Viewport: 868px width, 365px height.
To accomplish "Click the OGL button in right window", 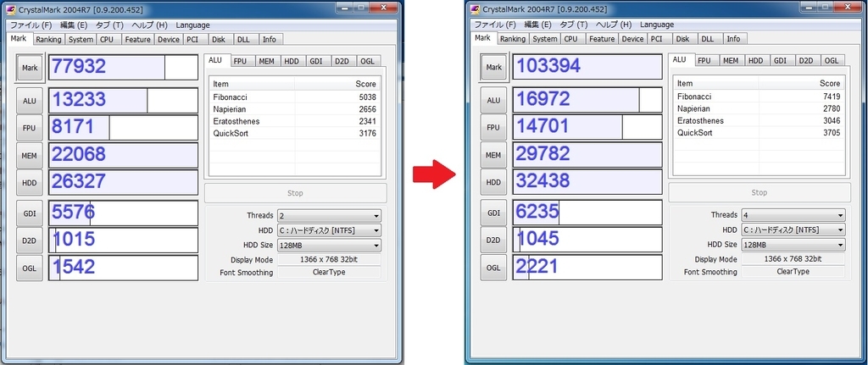I will (493, 268).
